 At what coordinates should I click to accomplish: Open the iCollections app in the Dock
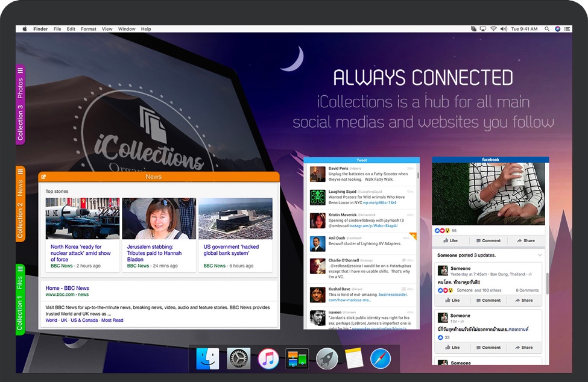click(297, 359)
